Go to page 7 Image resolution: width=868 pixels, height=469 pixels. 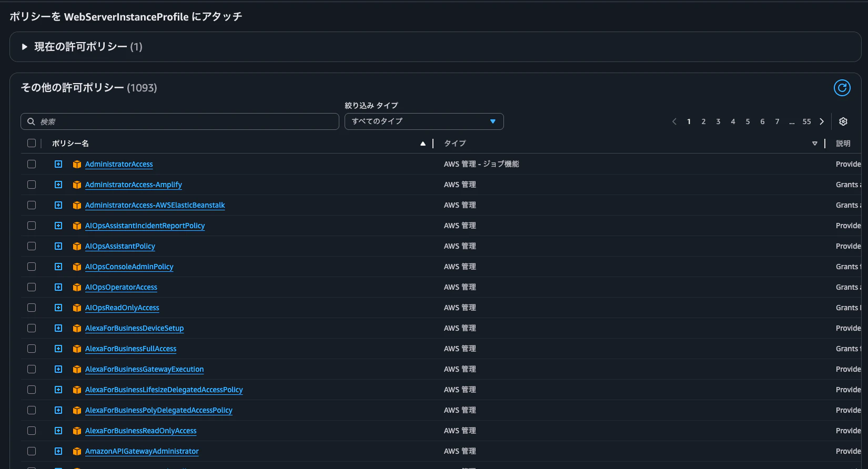(777, 121)
